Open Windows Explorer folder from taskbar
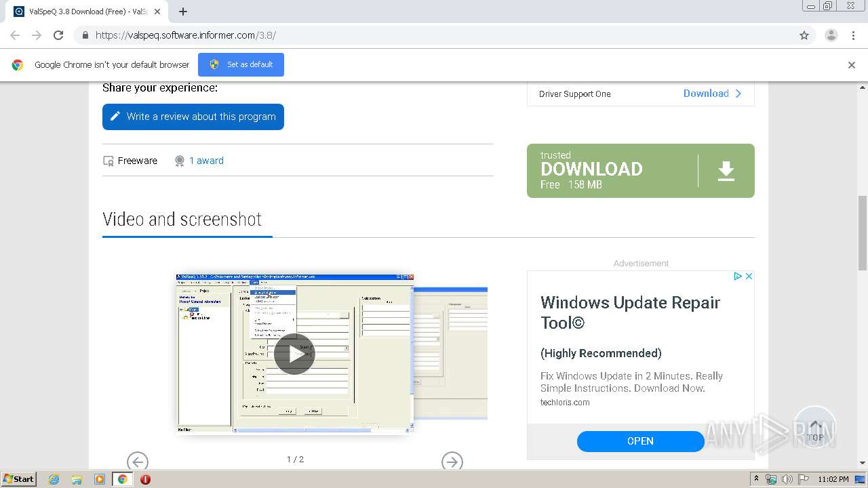868x488 pixels. click(x=77, y=479)
